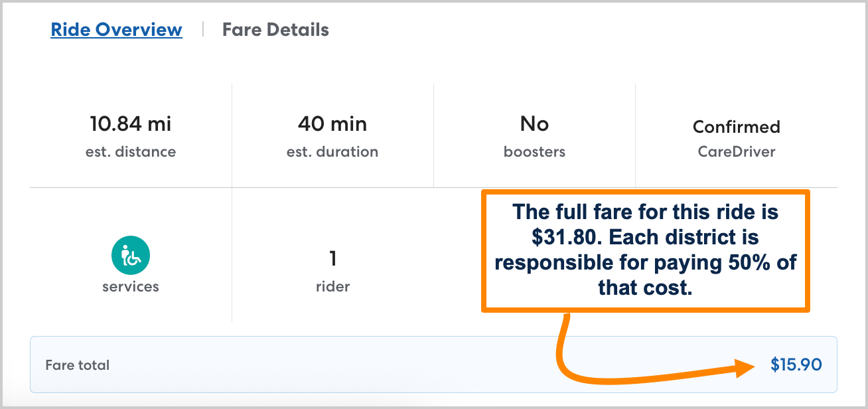Image resolution: width=868 pixels, height=409 pixels.
Task: Click the orange full fare annotation box
Action: [644, 250]
